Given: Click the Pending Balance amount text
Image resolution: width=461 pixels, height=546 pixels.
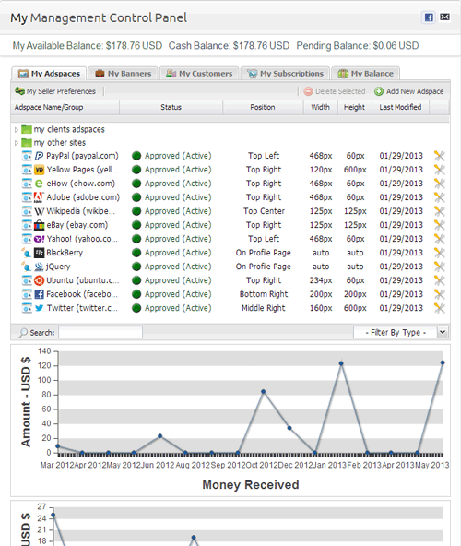Looking at the screenshot, I should (x=396, y=46).
